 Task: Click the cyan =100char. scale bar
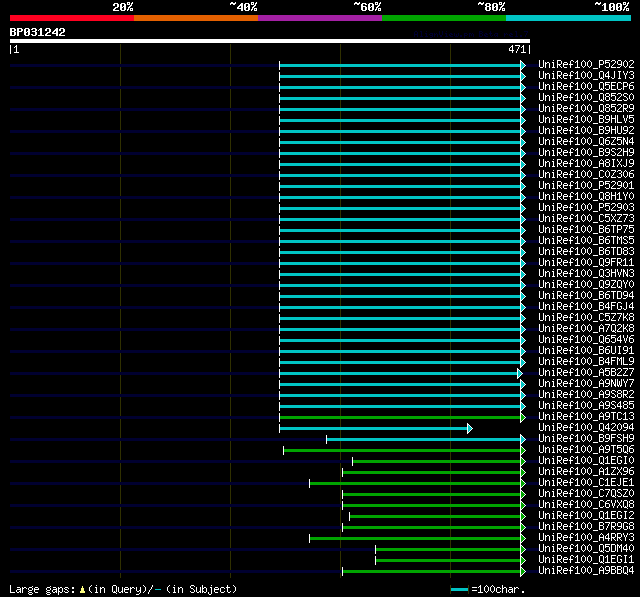(460, 589)
